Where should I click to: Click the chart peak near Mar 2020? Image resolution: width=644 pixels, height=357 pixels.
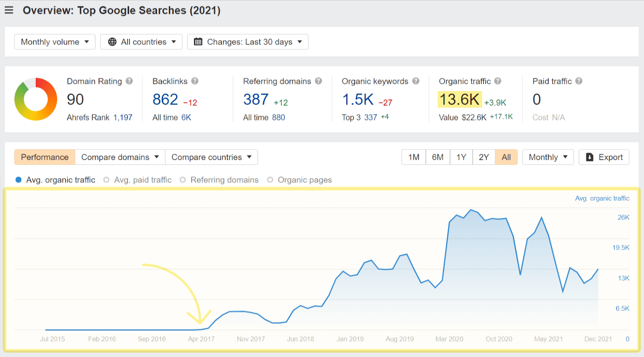point(471,210)
